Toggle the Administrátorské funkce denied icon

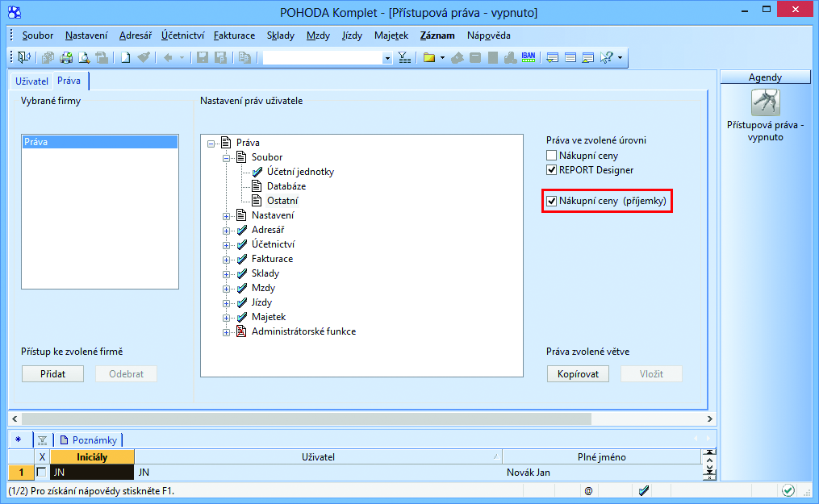point(241,331)
